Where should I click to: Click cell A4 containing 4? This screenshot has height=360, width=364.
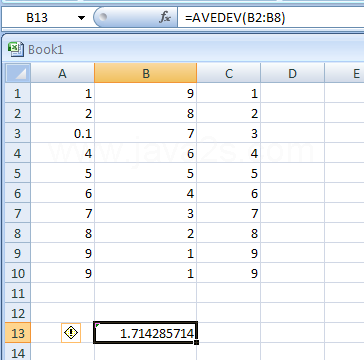63,153
